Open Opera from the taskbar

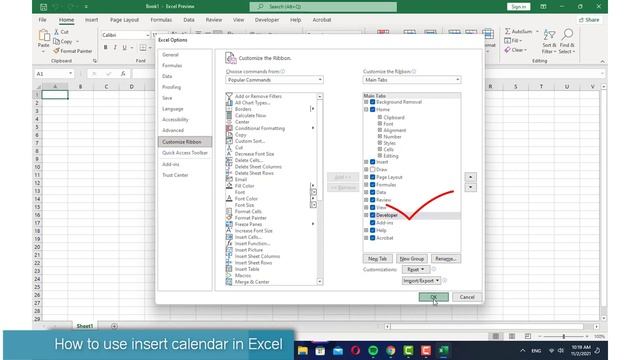coord(356,351)
